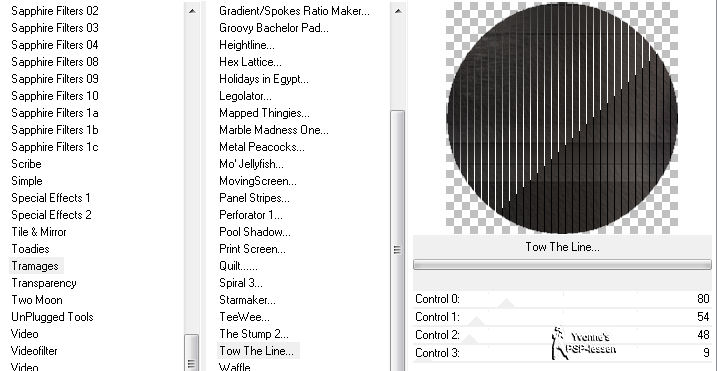The height and width of the screenshot is (371, 717).
Task: Select Tramages in the filter category list
Action: (35, 266)
